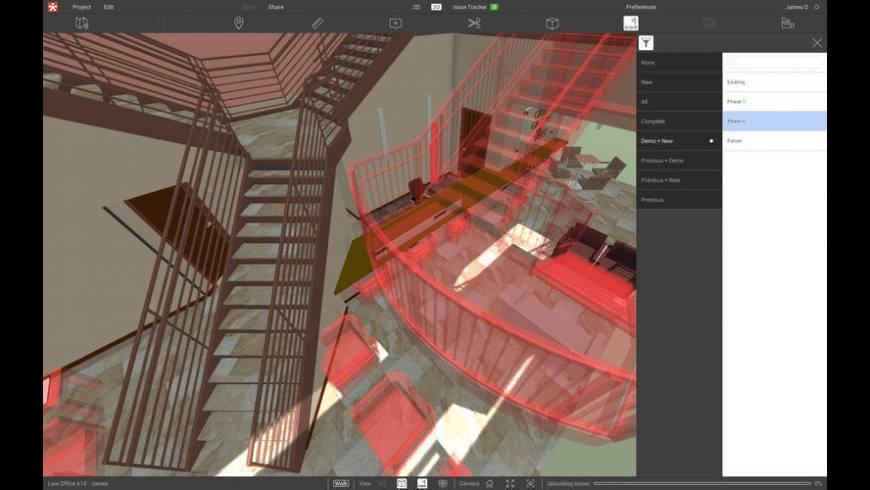Open the Project menu

(81, 7)
